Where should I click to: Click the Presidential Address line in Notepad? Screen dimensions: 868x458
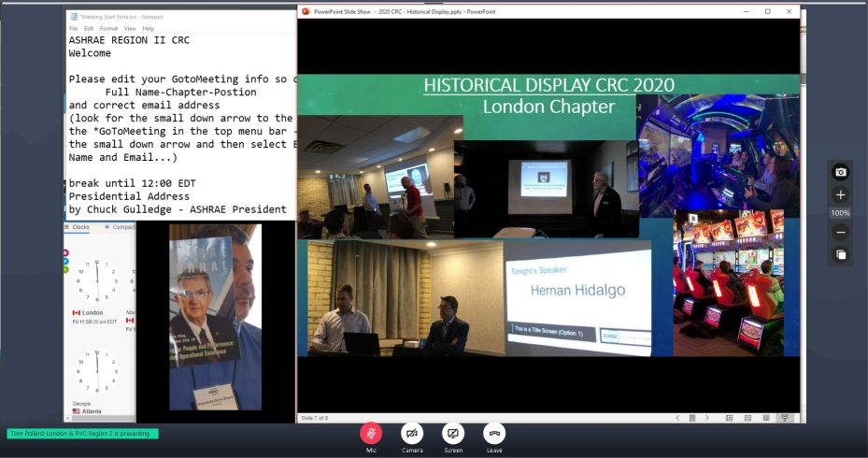[129, 196]
